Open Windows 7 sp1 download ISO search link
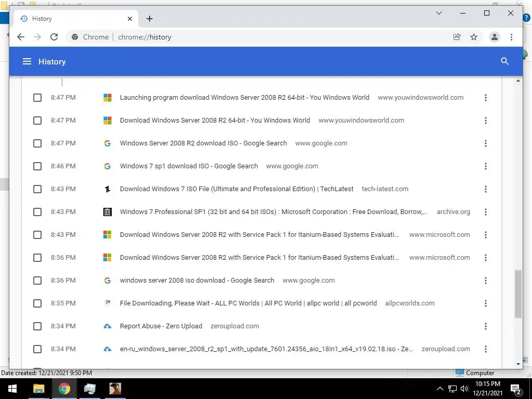The width and height of the screenshot is (532, 399). [x=189, y=166]
